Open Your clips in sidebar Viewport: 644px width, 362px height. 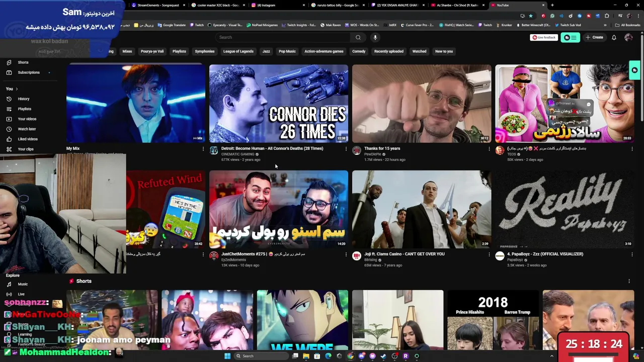coord(25,149)
